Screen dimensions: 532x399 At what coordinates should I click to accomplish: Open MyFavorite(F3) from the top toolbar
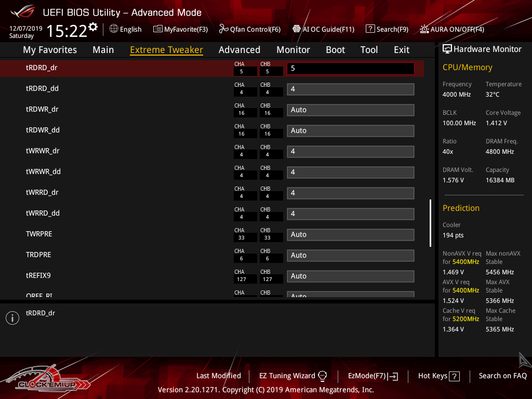pyautogui.click(x=180, y=29)
